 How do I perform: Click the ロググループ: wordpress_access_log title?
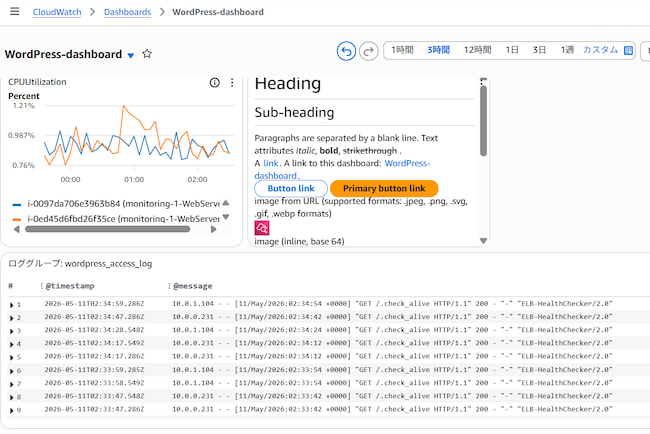[x=80, y=264]
